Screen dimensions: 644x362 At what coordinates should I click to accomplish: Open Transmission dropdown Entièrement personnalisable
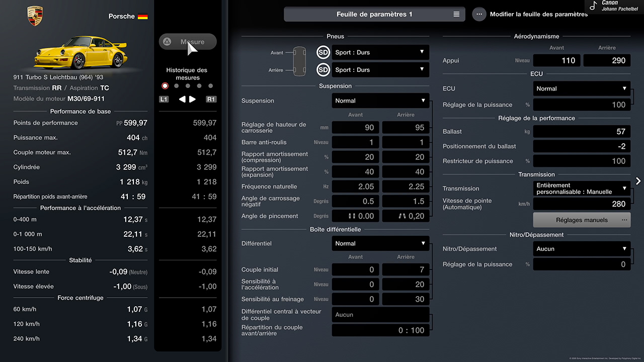click(582, 189)
